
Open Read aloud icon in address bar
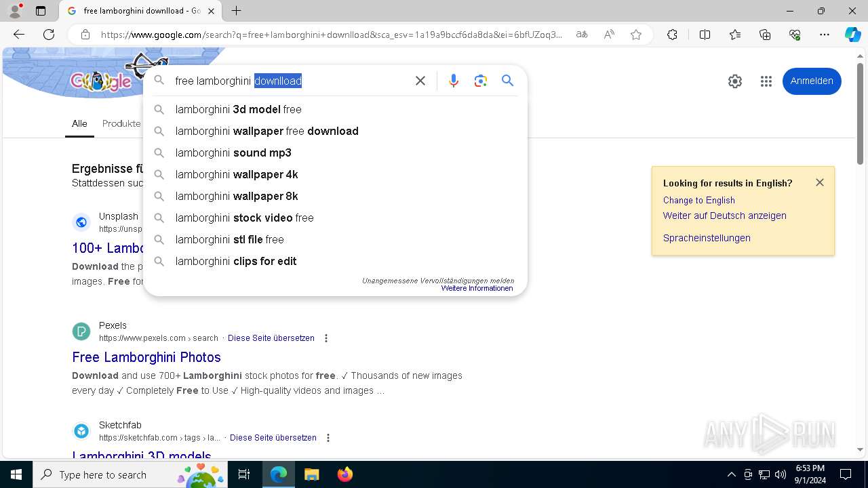pyautogui.click(x=609, y=35)
